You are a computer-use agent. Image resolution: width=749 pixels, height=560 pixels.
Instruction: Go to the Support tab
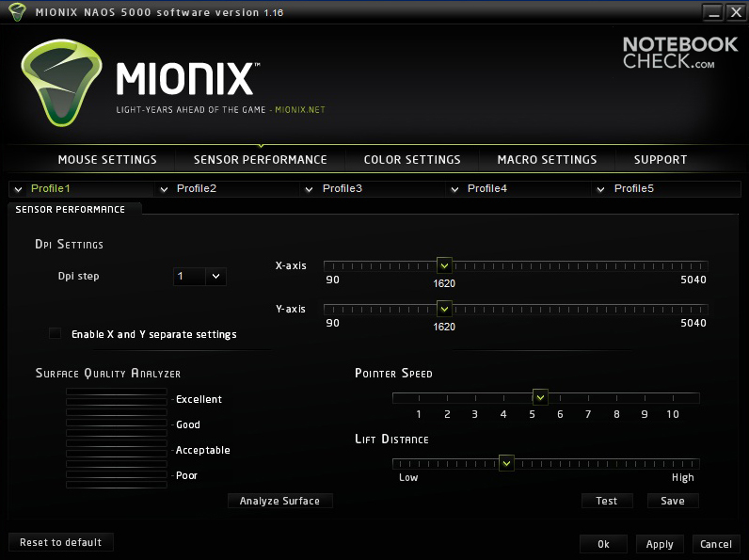coord(661,160)
